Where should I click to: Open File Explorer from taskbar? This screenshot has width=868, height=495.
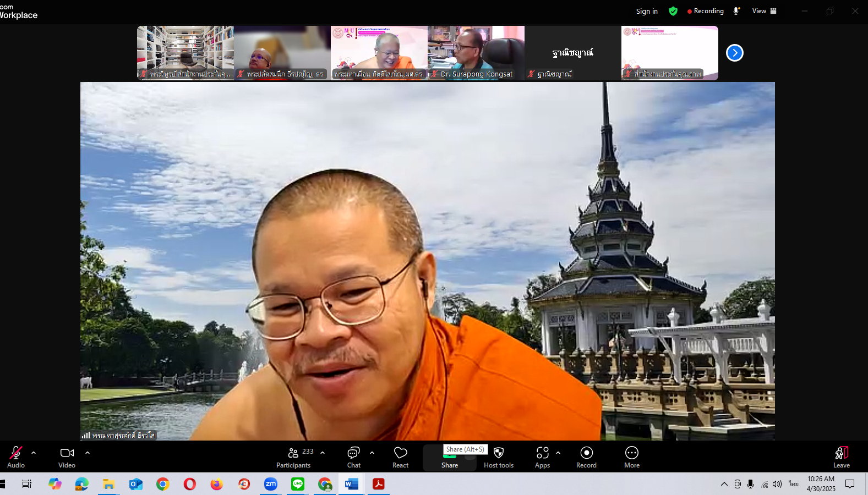[109, 484]
